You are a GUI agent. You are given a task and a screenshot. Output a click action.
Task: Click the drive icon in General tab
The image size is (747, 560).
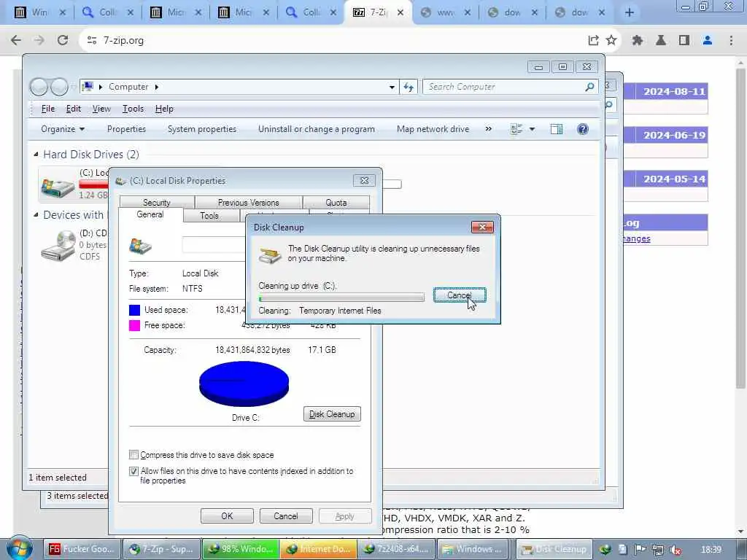pyautogui.click(x=141, y=246)
